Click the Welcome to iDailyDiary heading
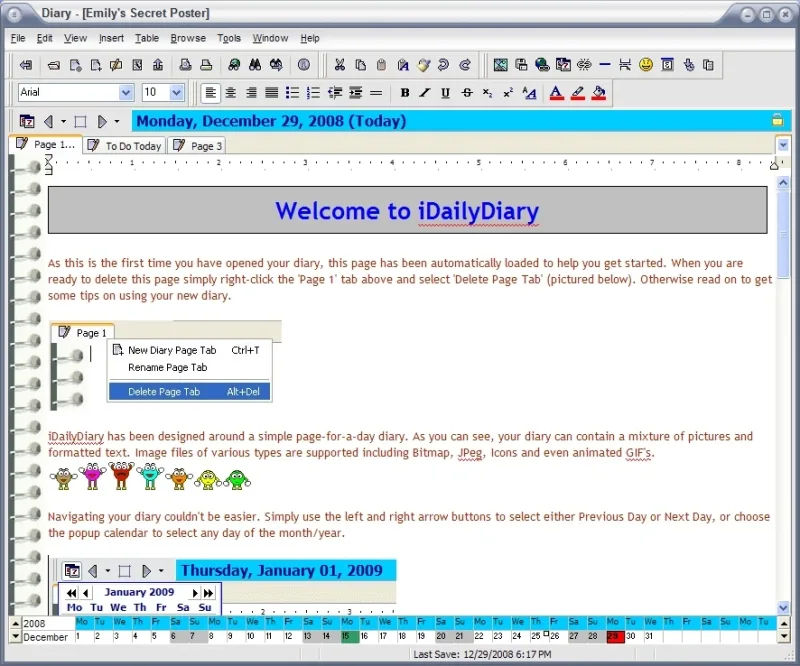This screenshot has width=800, height=666. click(407, 211)
